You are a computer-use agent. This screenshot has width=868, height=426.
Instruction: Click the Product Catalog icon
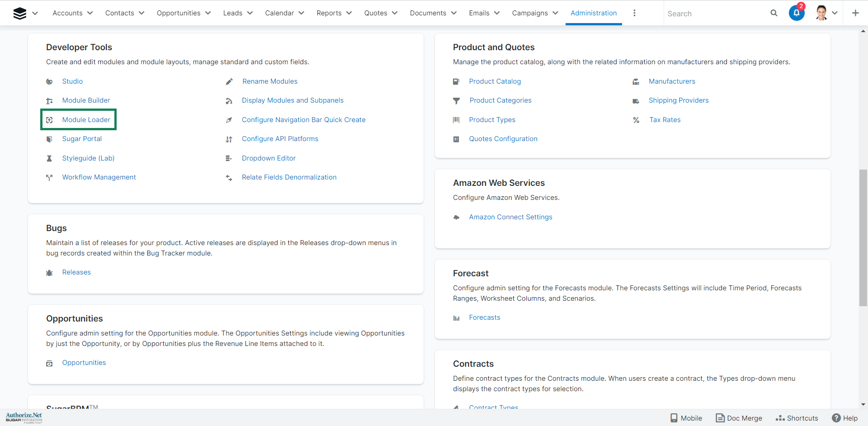click(x=456, y=82)
